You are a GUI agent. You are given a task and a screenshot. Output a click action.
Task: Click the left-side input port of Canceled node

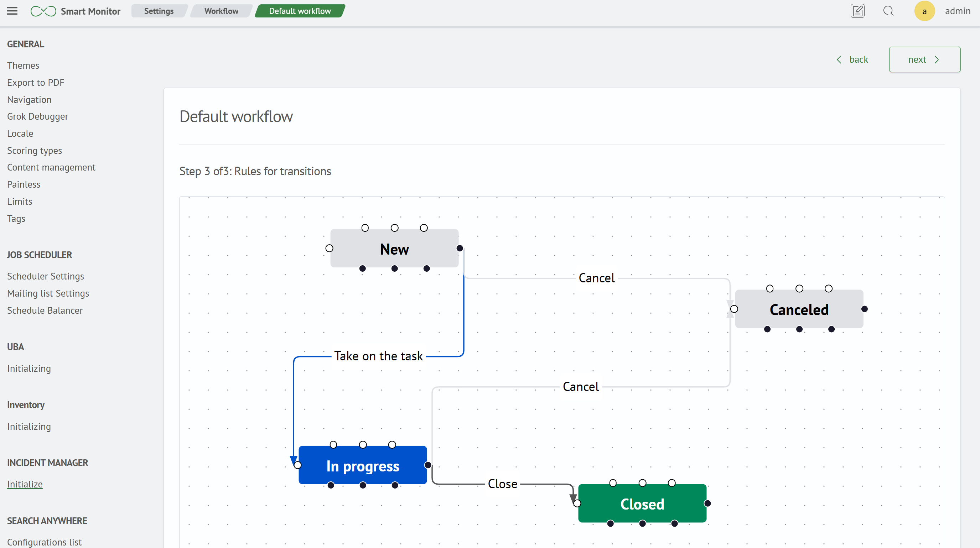point(734,309)
